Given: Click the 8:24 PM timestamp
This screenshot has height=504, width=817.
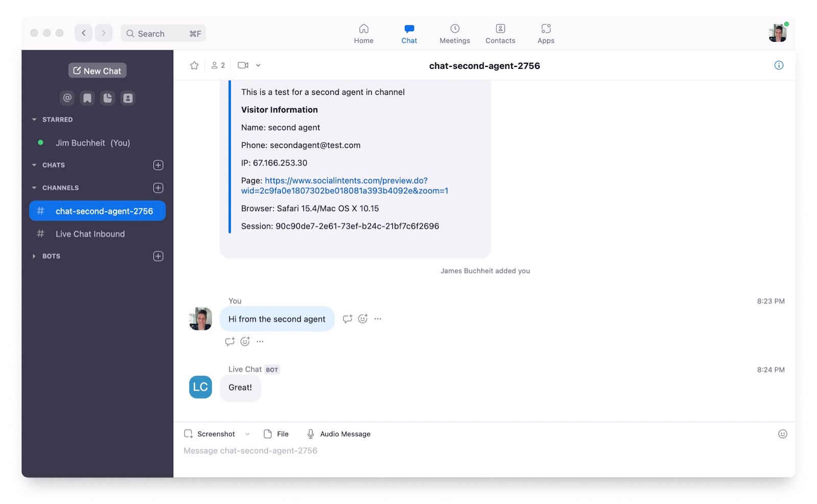Looking at the screenshot, I should (x=771, y=370).
